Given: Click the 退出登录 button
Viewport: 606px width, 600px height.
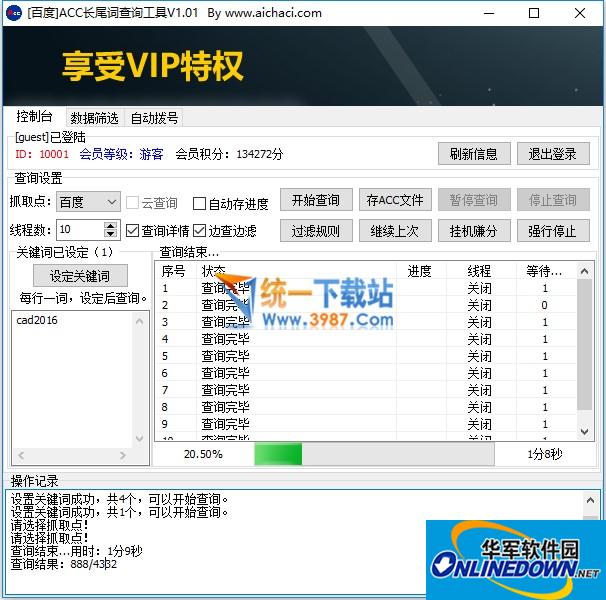Looking at the screenshot, I should [x=553, y=154].
